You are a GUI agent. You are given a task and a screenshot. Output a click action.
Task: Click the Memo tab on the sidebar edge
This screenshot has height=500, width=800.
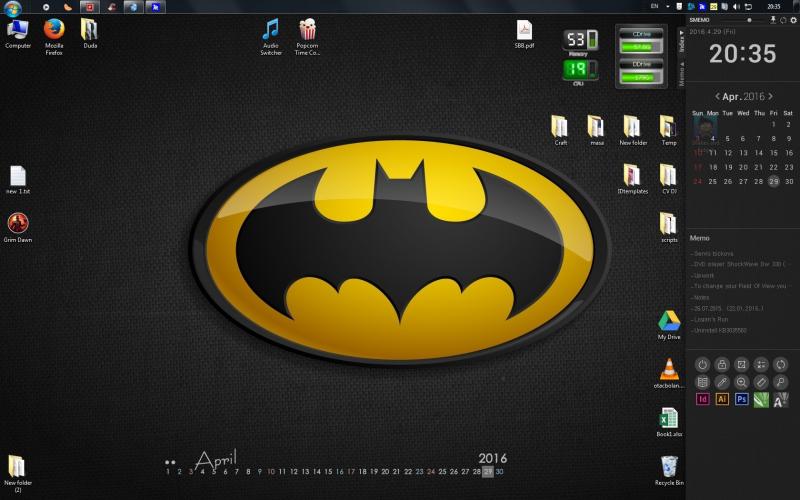coord(681,73)
